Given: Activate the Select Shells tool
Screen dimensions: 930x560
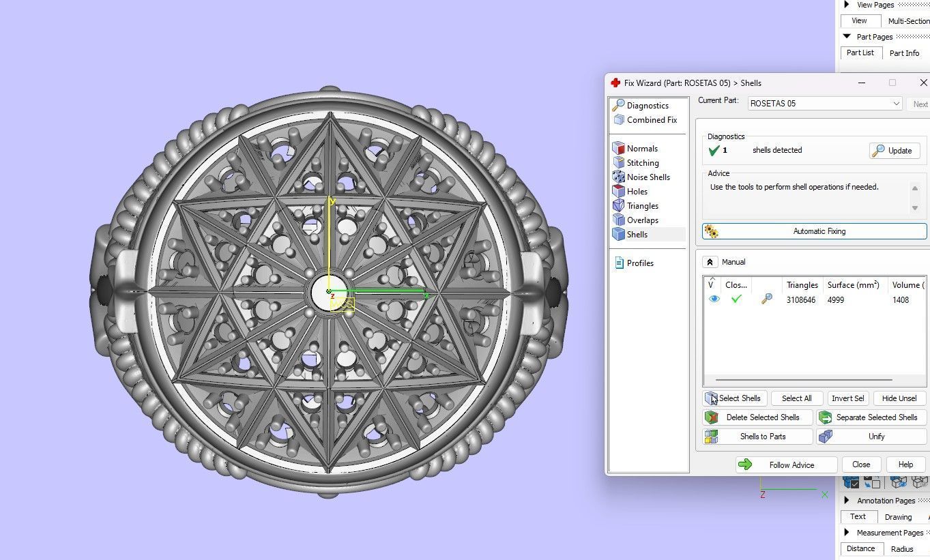Looking at the screenshot, I should (734, 398).
